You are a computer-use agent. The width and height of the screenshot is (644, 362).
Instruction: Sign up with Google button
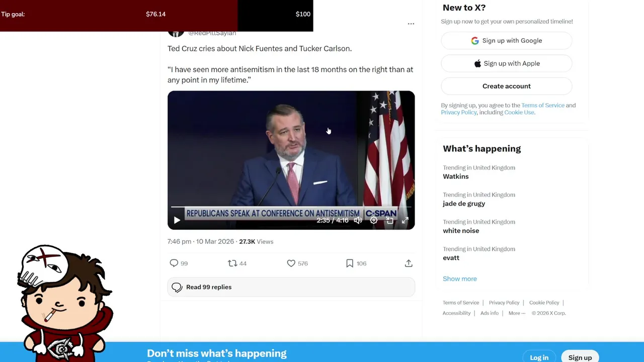(507, 41)
